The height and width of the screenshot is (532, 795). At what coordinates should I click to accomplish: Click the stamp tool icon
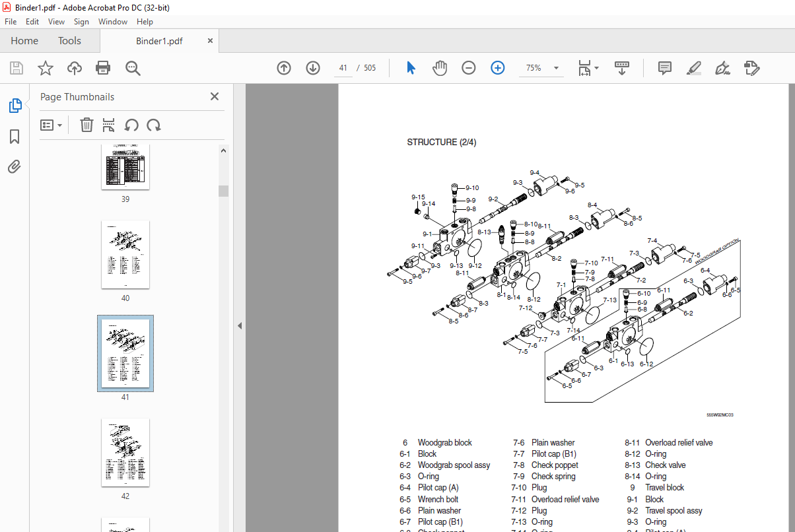752,68
